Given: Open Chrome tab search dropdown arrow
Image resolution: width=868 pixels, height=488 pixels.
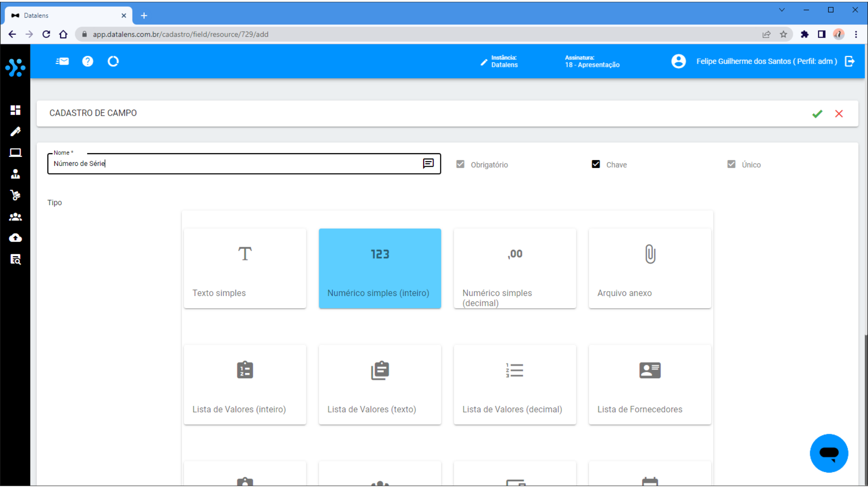Looking at the screenshot, I should [782, 10].
